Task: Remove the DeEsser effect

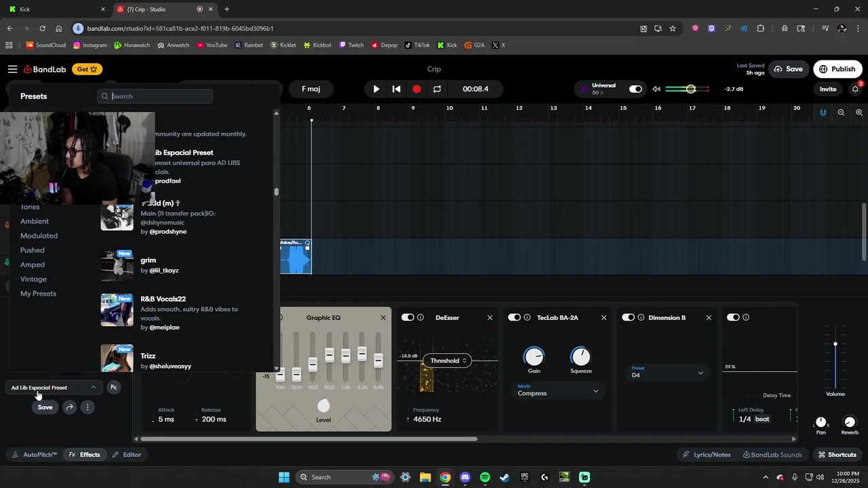Action: point(490,317)
